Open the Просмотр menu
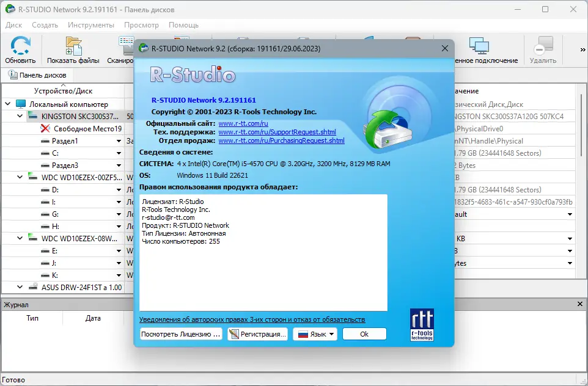The width and height of the screenshot is (588, 386). 141,24
